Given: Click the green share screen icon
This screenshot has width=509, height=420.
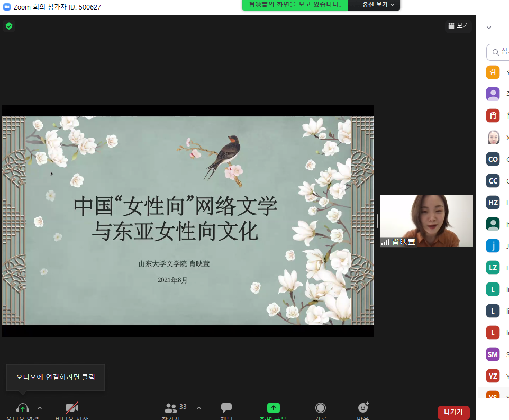Looking at the screenshot, I should tap(273, 408).
